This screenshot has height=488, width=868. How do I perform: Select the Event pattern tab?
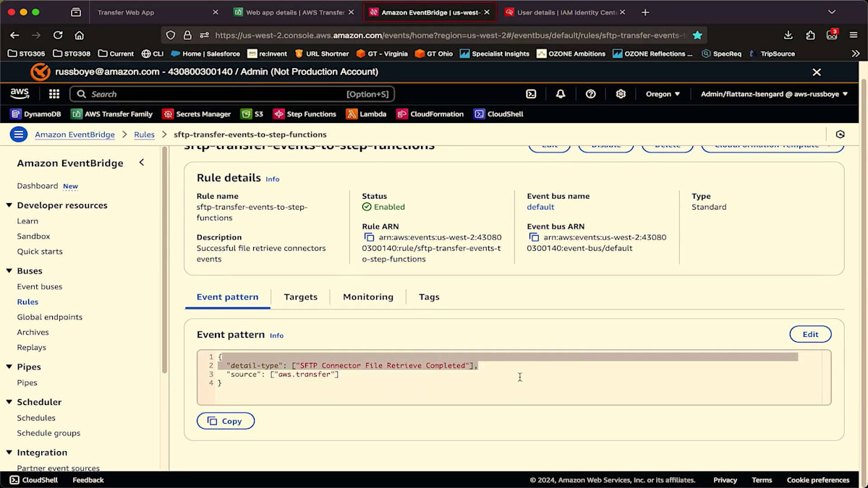point(227,297)
